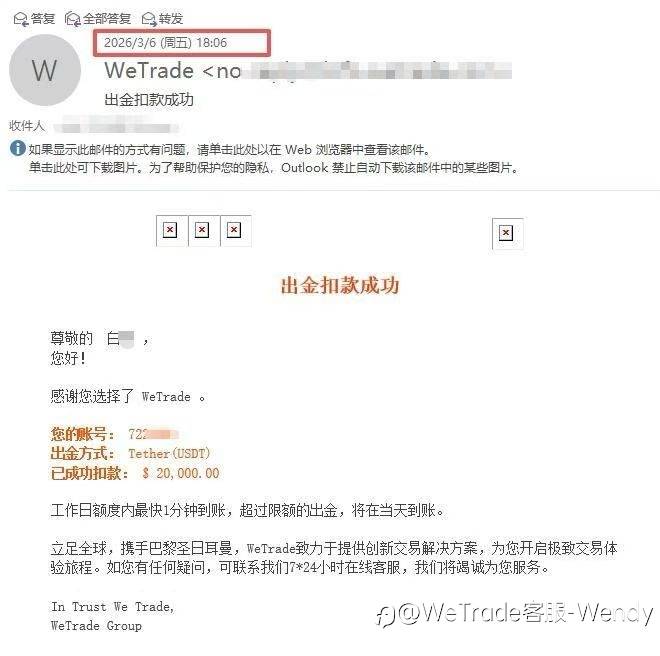Click the 您的账号 account number value
The width and height of the screenshot is (660, 656).
click(154, 434)
